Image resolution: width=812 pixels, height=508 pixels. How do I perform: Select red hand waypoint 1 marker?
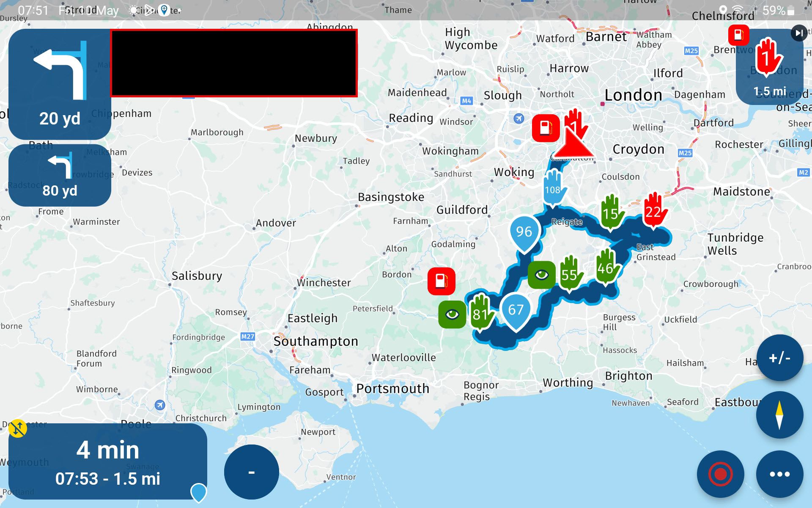(576, 122)
